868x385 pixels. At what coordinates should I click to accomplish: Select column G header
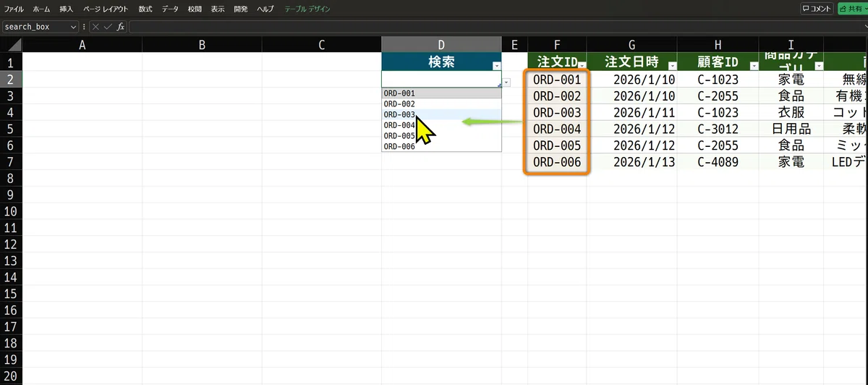pos(632,45)
